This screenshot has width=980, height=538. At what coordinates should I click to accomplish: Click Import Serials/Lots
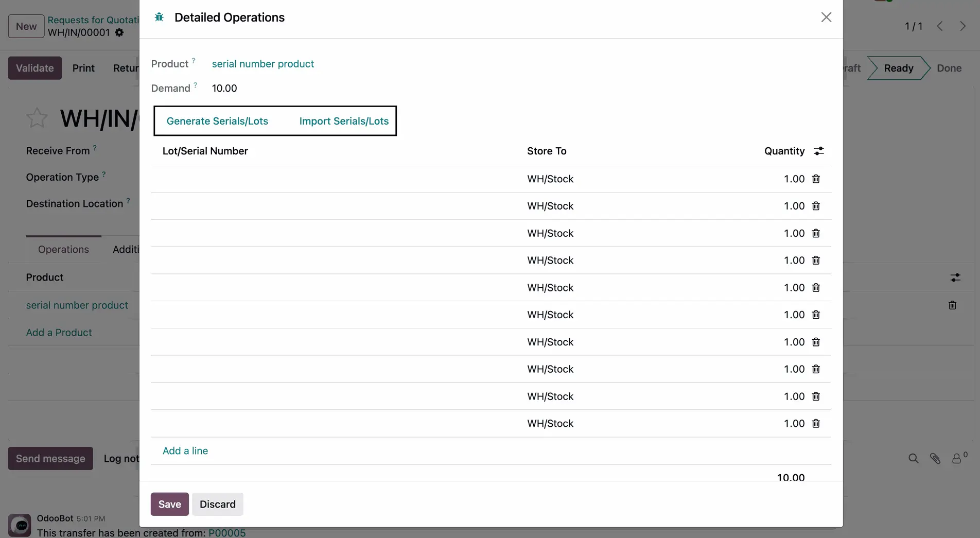[343, 121]
